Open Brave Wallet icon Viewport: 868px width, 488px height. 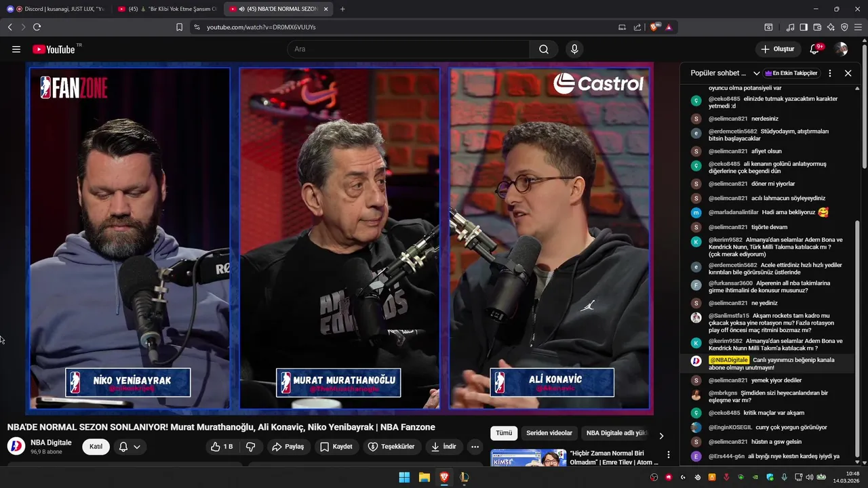(817, 27)
